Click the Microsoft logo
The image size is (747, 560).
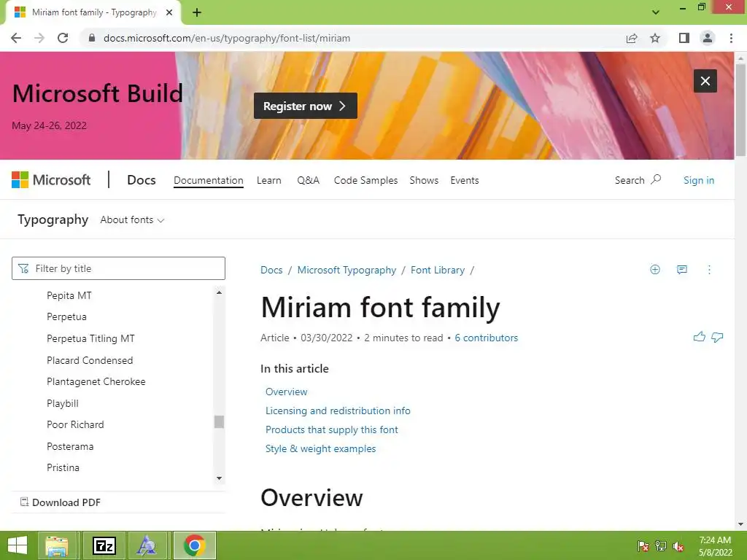[x=51, y=180]
